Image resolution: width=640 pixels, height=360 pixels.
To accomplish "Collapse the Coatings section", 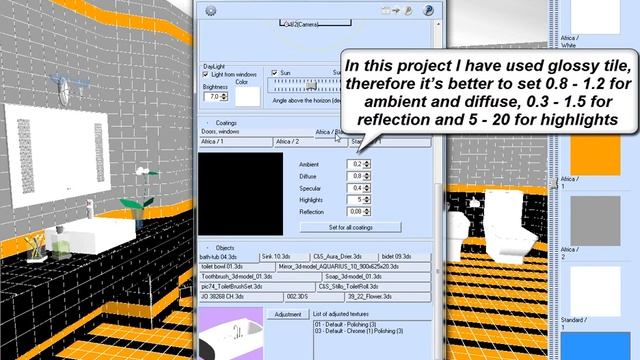I will [207, 123].
